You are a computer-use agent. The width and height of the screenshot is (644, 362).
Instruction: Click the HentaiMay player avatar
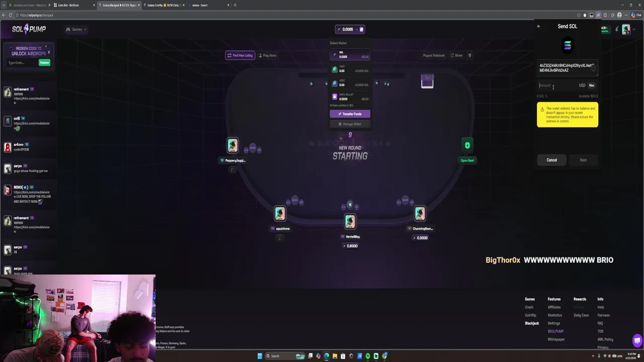click(350, 221)
